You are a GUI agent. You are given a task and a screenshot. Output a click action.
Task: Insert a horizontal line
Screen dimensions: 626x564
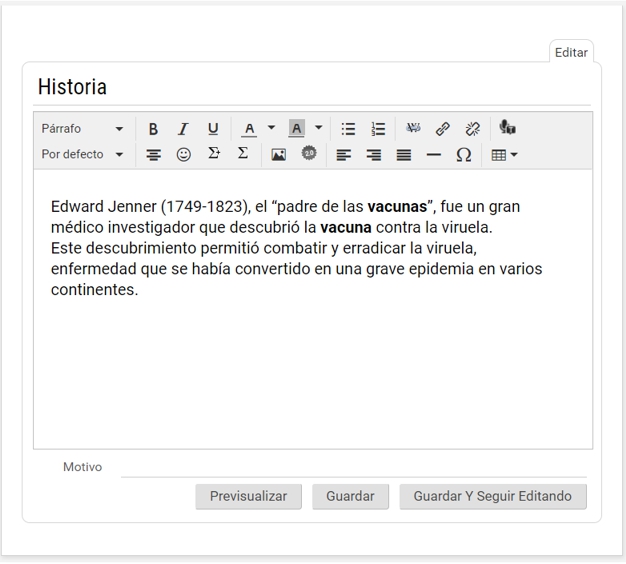[x=433, y=155]
